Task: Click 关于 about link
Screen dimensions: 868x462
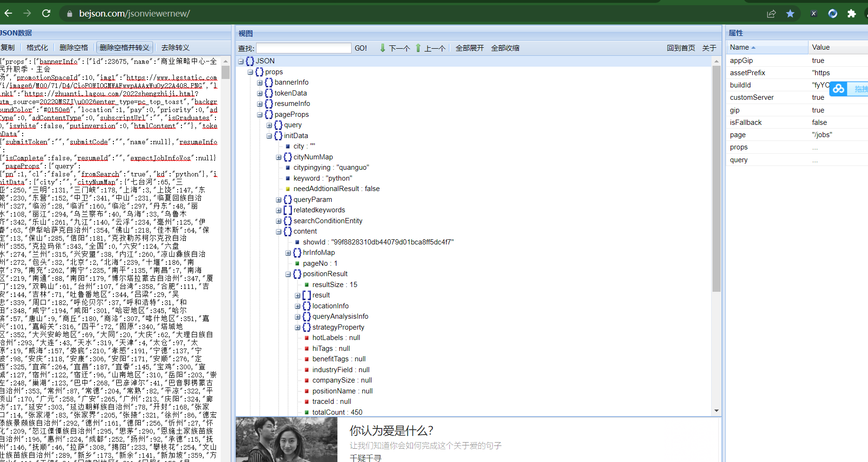Action: pos(709,48)
